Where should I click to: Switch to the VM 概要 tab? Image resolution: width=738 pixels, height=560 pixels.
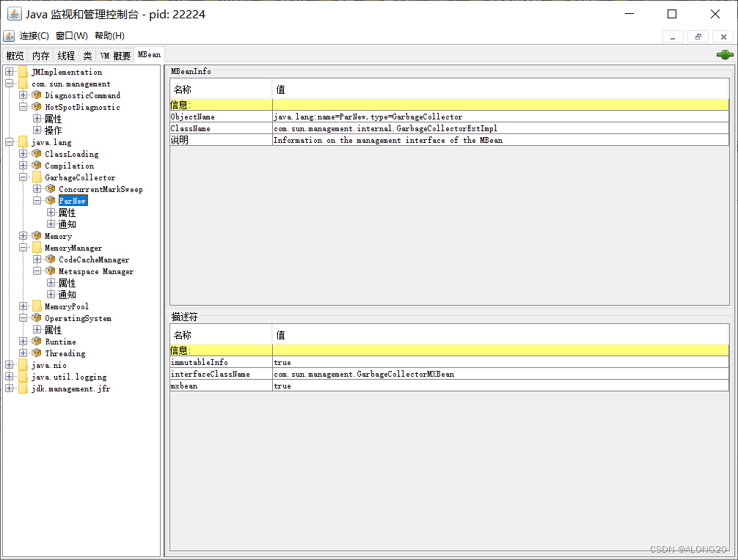[x=115, y=56]
